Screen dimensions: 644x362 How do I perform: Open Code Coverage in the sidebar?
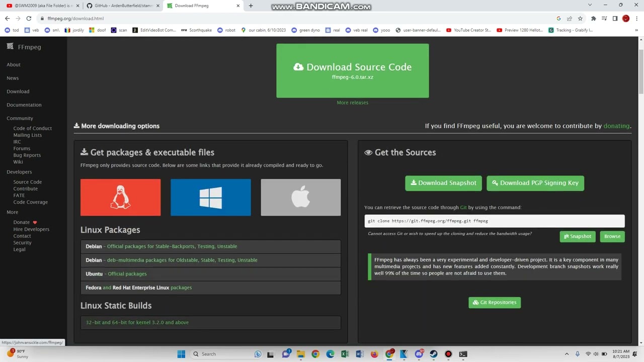(31, 202)
